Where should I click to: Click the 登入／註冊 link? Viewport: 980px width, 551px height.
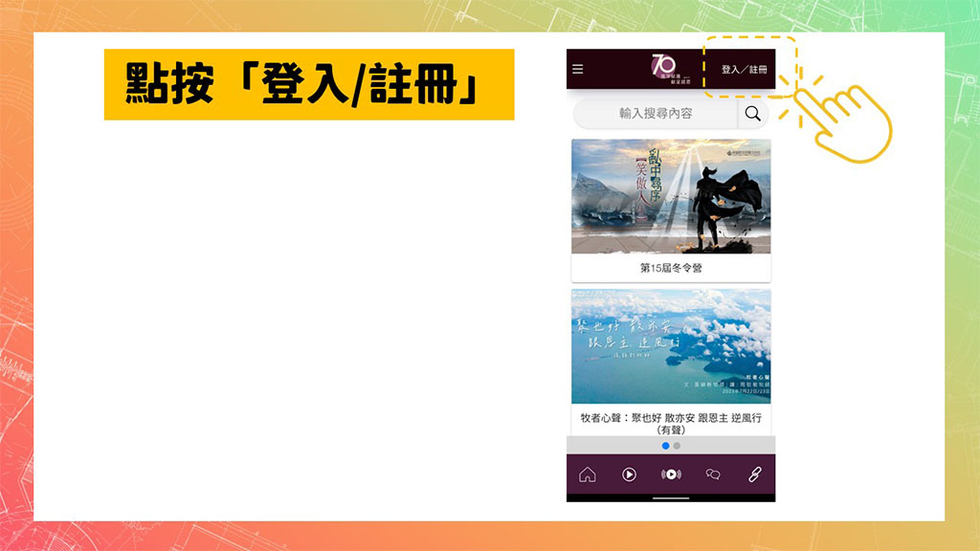(x=745, y=70)
